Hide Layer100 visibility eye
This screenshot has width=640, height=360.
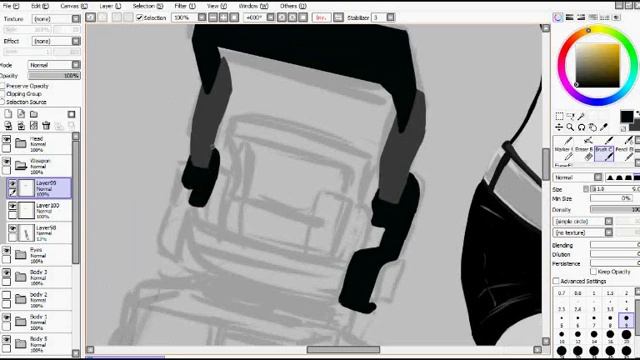pos(13,206)
